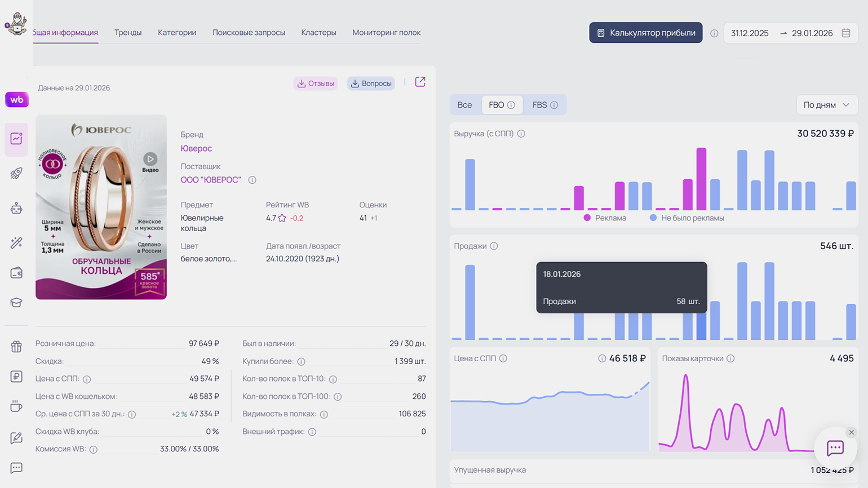Click the magic wand sidebar icon
This screenshot has width=868, height=488.
coord(16,242)
